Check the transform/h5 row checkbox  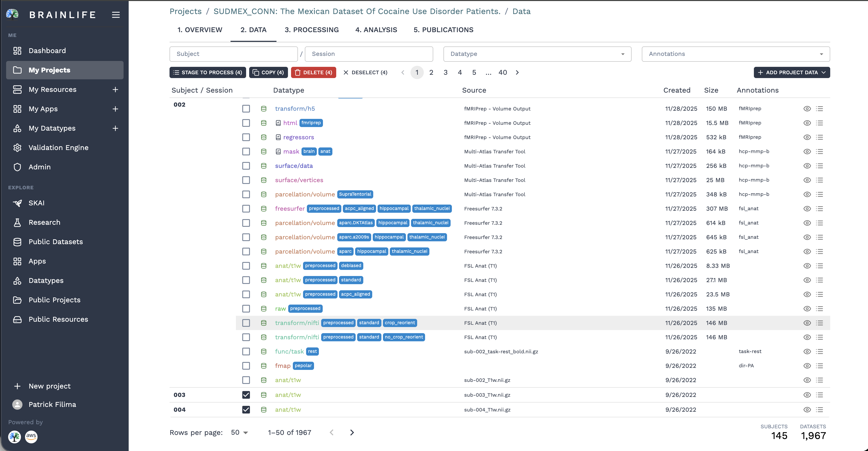point(246,109)
